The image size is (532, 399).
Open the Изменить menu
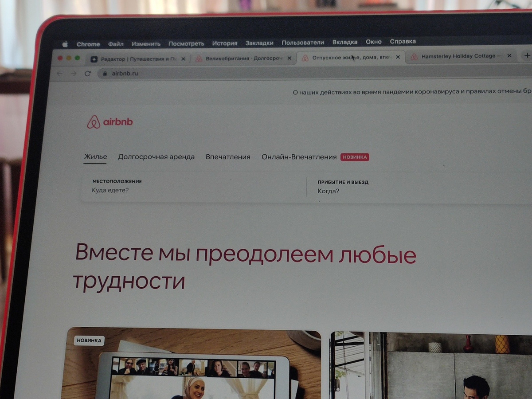click(146, 44)
